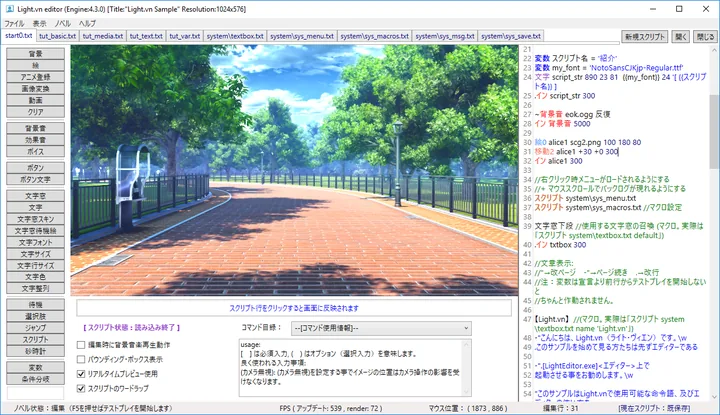Viewport: 720px width, 415px height.
Task: Click the 編集行：31 status bar entry
Action: (x=561, y=408)
